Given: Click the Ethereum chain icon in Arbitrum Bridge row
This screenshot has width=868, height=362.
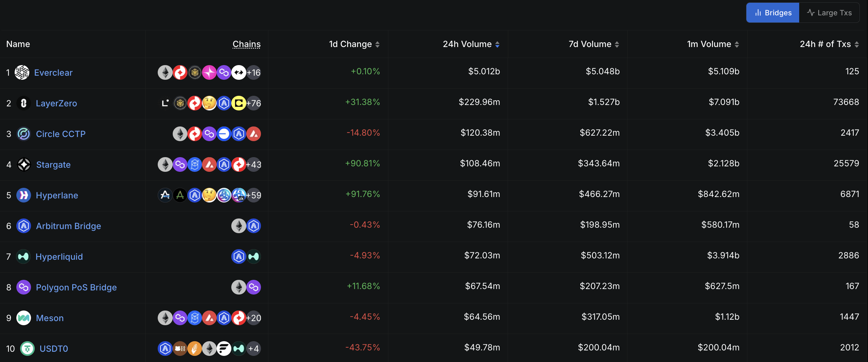Looking at the screenshot, I should (239, 226).
